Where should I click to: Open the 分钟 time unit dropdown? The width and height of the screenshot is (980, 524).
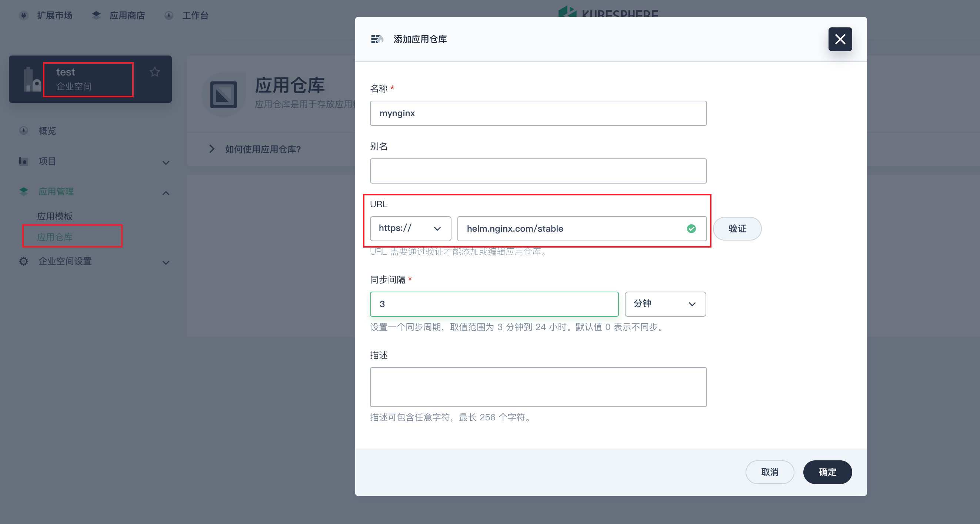point(665,304)
